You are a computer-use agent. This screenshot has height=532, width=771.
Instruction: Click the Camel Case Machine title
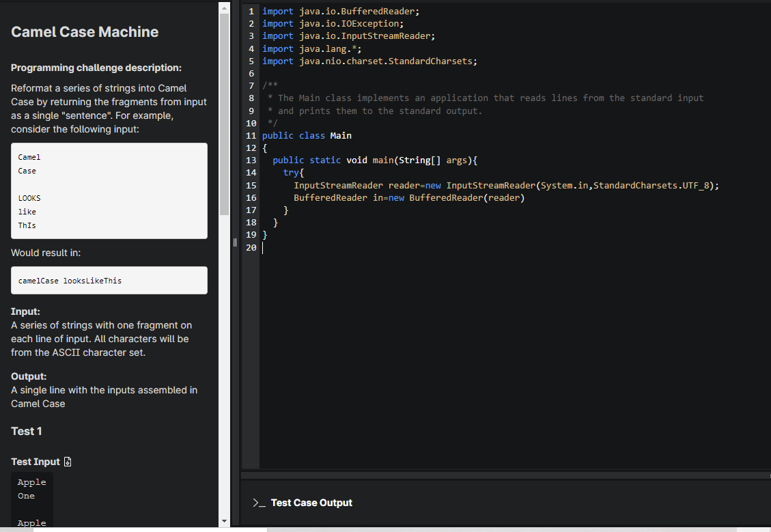(85, 31)
